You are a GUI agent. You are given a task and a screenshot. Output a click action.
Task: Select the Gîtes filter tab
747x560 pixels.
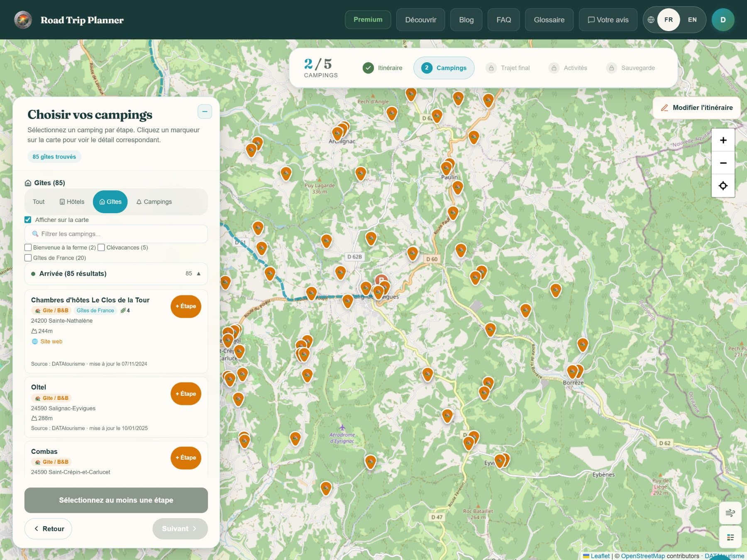point(110,202)
